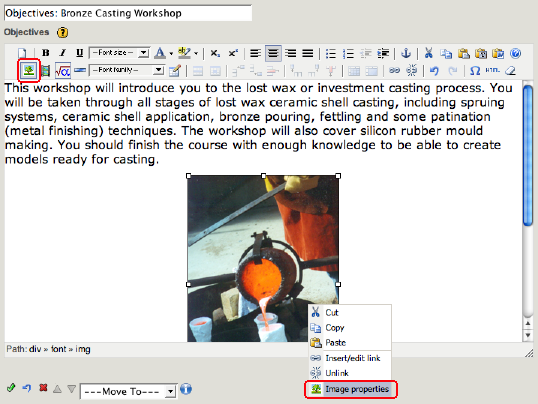
Task: Align text left
Action: [255, 54]
